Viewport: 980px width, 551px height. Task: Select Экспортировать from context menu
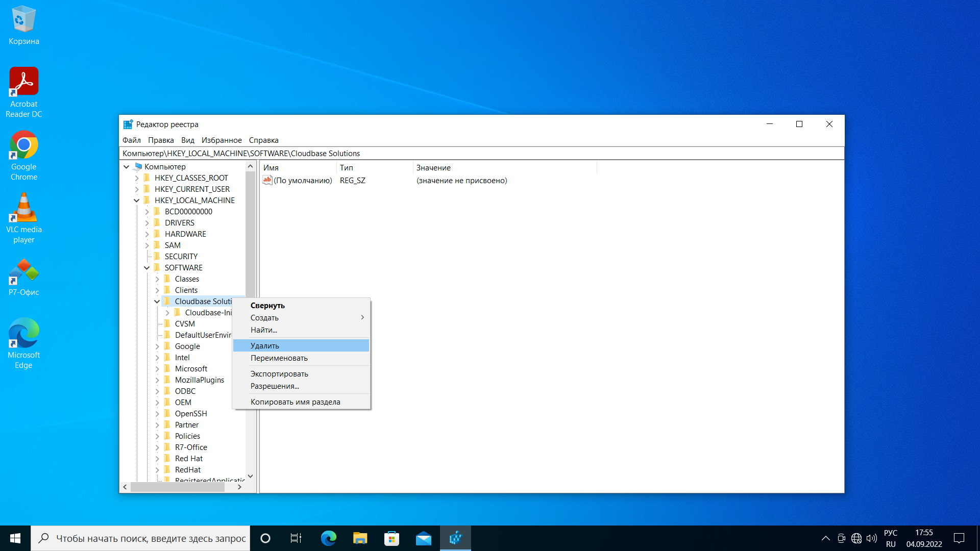point(279,373)
